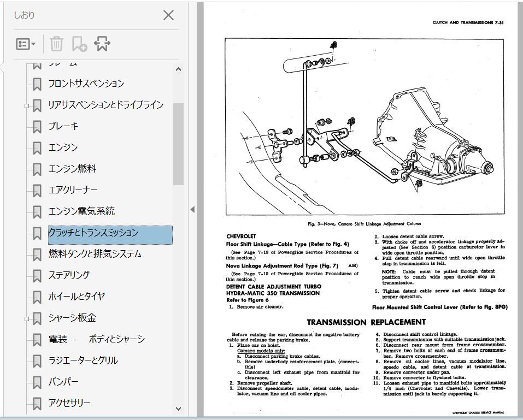Open エアクリーナー bookmark
The height and width of the screenshot is (420, 523).
point(73,190)
